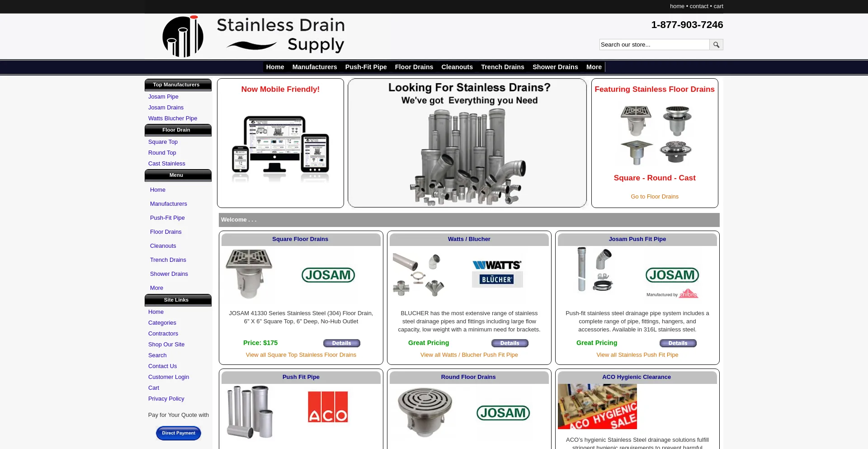Screen dimensions: 868x449
Task: Click in the Search our store field
Action: [654, 44]
